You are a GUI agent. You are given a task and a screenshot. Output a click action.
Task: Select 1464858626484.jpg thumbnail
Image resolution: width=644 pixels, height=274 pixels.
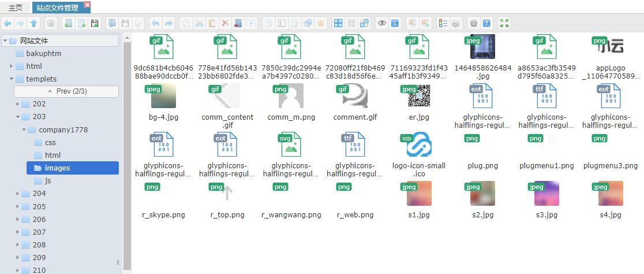(x=482, y=46)
